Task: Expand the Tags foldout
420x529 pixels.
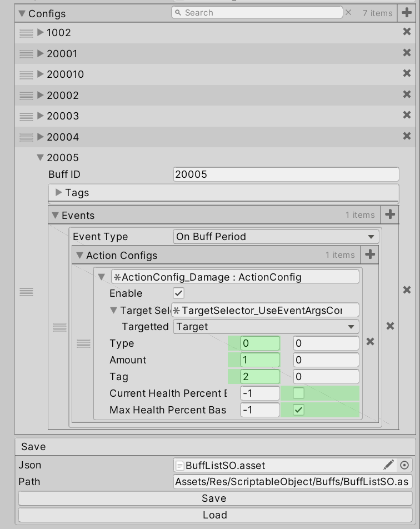Action: 59,193
